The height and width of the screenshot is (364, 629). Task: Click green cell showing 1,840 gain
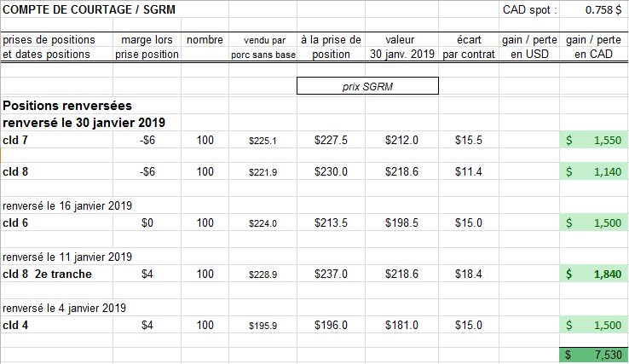click(x=593, y=274)
